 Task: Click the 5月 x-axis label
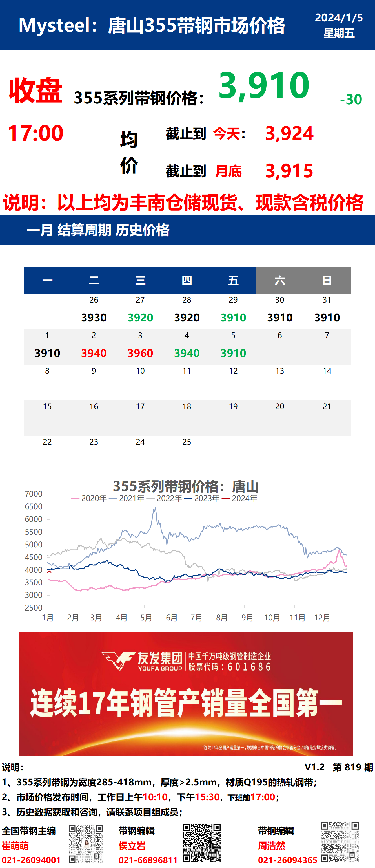(x=146, y=618)
